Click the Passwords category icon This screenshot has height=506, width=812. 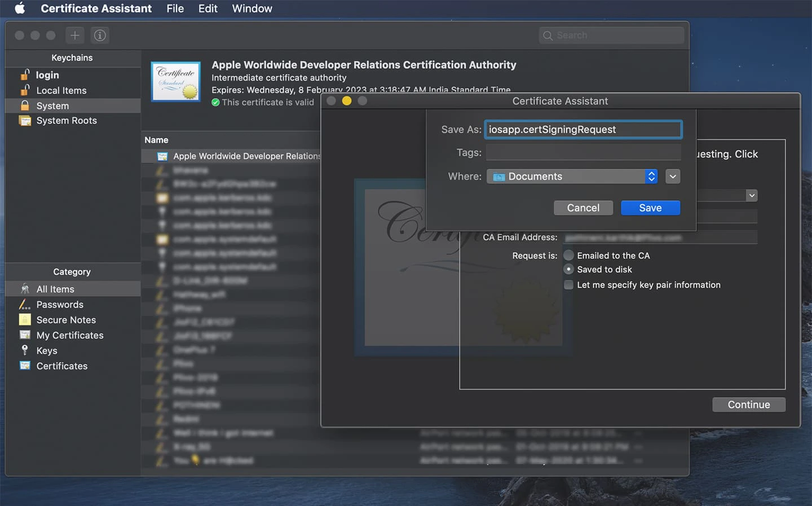pos(25,305)
